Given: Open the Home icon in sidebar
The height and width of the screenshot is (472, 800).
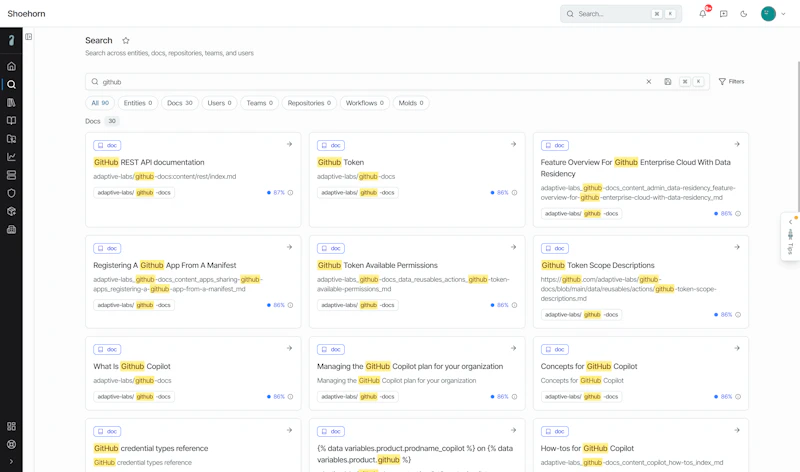Looking at the screenshot, I should click(x=11, y=66).
